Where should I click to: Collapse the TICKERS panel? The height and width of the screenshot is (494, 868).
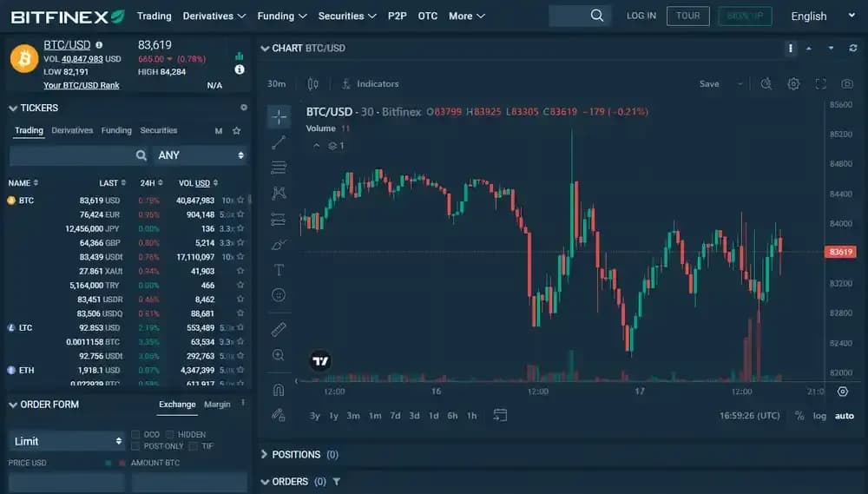[x=13, y=108]
